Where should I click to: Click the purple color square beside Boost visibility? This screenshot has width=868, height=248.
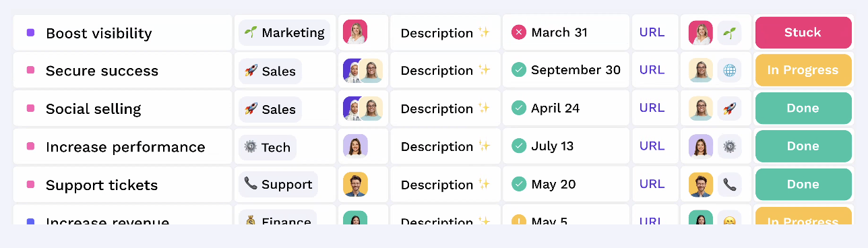[x=30, y=32]
